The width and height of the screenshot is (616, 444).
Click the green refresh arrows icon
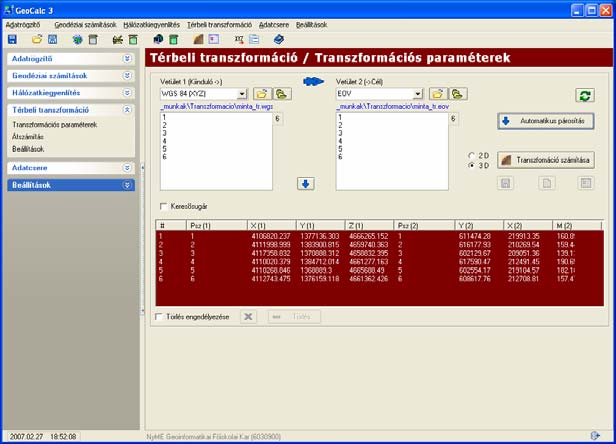pyautogui.click(x=585, y=95)
